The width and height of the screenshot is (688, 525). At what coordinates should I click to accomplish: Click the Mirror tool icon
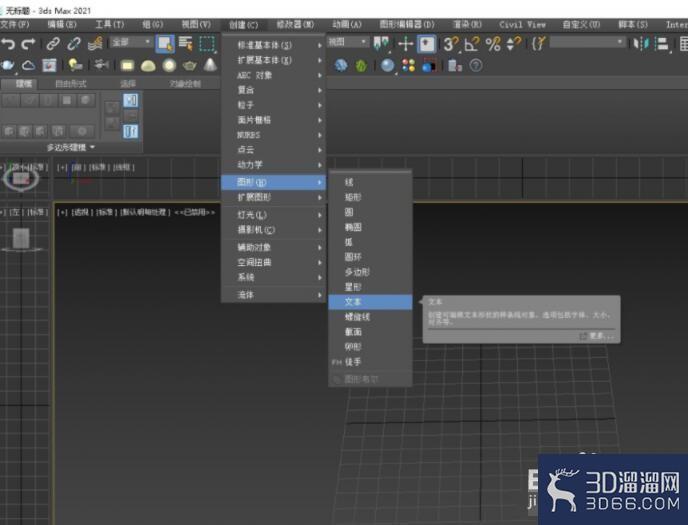tap(641, 44)
